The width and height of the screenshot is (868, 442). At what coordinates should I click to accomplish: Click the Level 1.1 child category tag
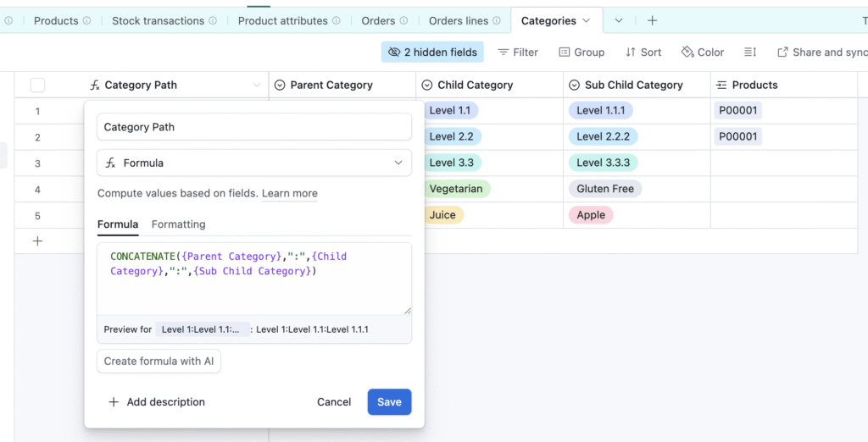(449, 110)
